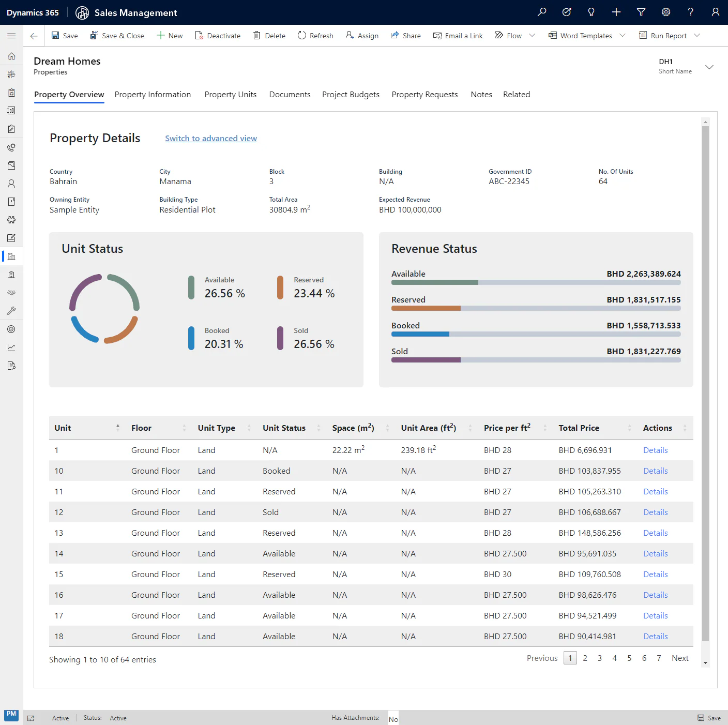728x725 pixels.
Task: Open Details for unit 18
Action: (655, 637)
